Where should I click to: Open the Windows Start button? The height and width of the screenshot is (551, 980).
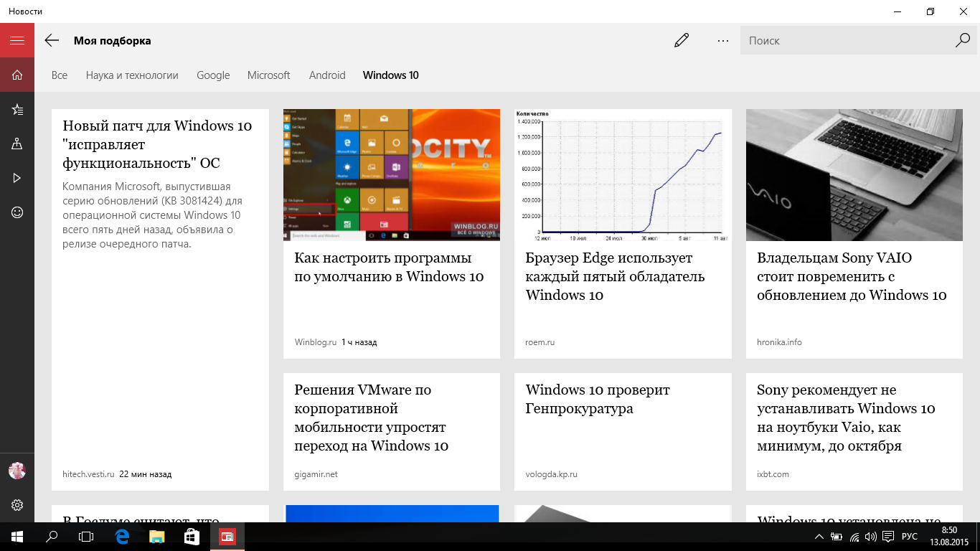(x=17, y=537)
